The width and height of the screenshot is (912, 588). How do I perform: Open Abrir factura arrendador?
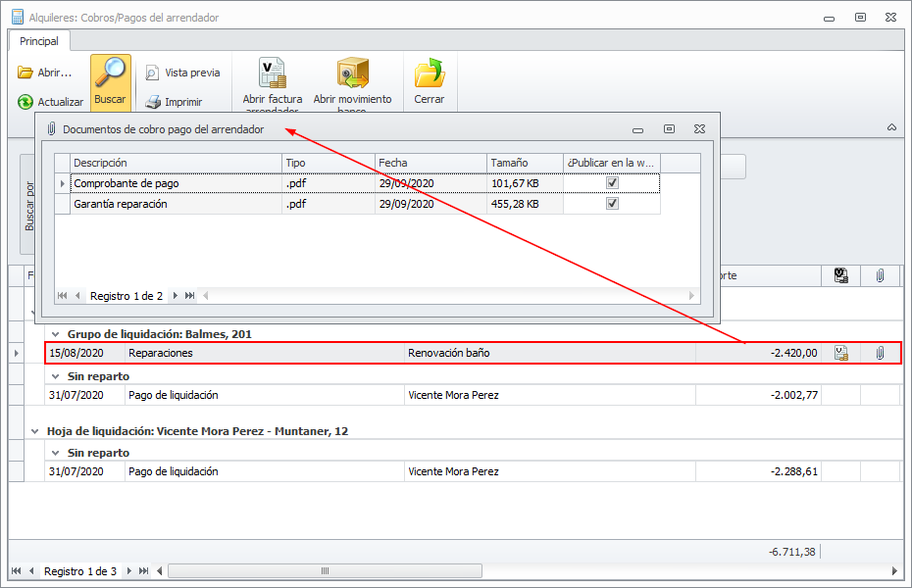pos(273,83)
